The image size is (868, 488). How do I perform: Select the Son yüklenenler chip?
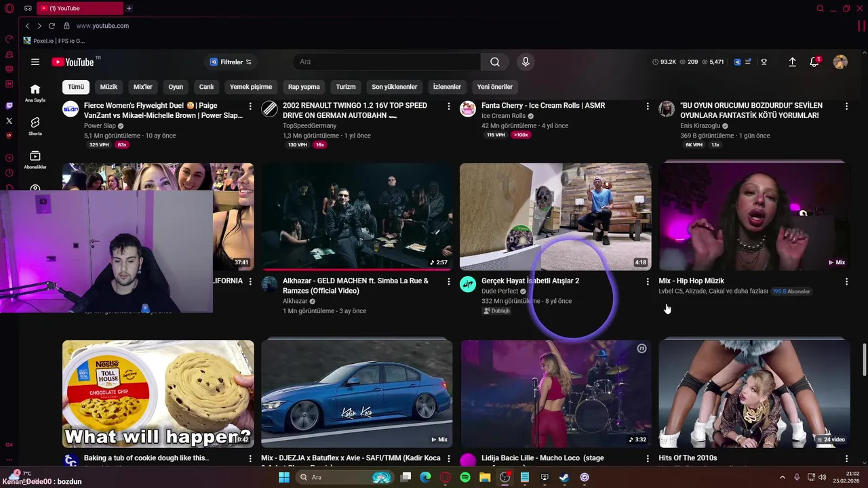pos(395,87)
